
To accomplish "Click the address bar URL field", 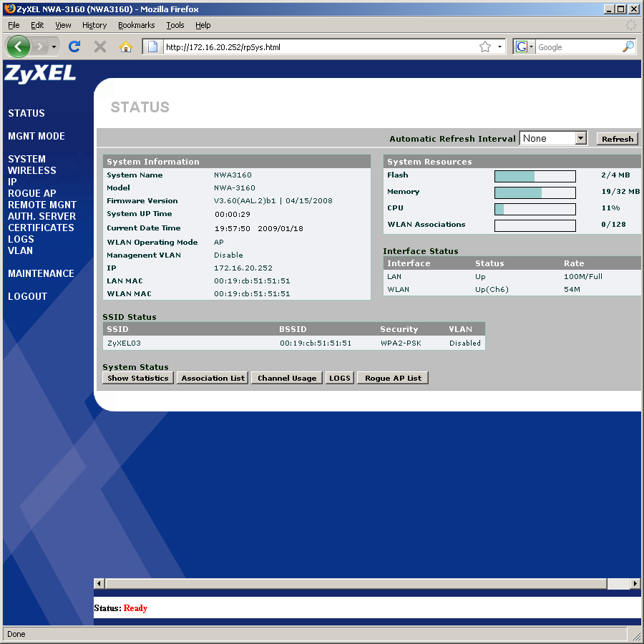I will [321, 47].
